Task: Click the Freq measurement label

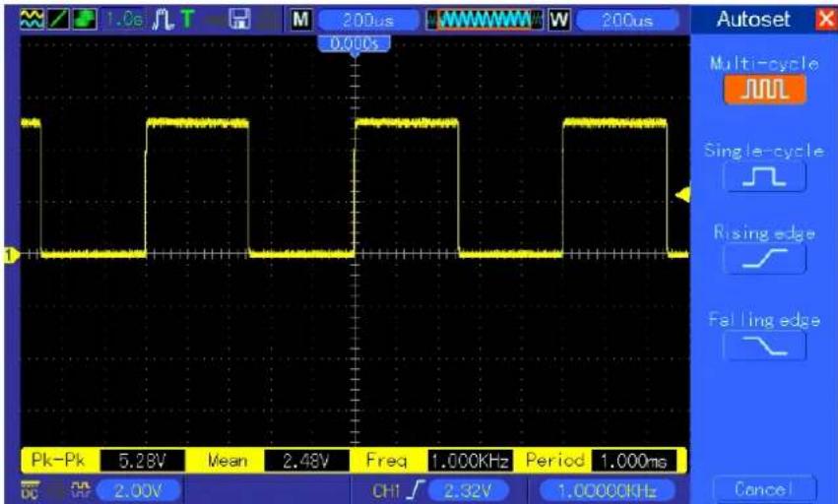Action: click(386, 461)
